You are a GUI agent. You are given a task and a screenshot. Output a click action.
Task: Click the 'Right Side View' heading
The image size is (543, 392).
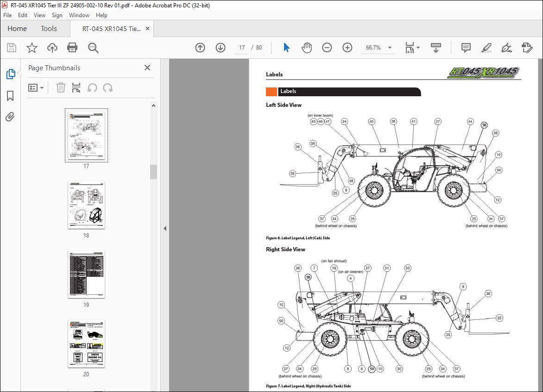click(x=285, y=249)
